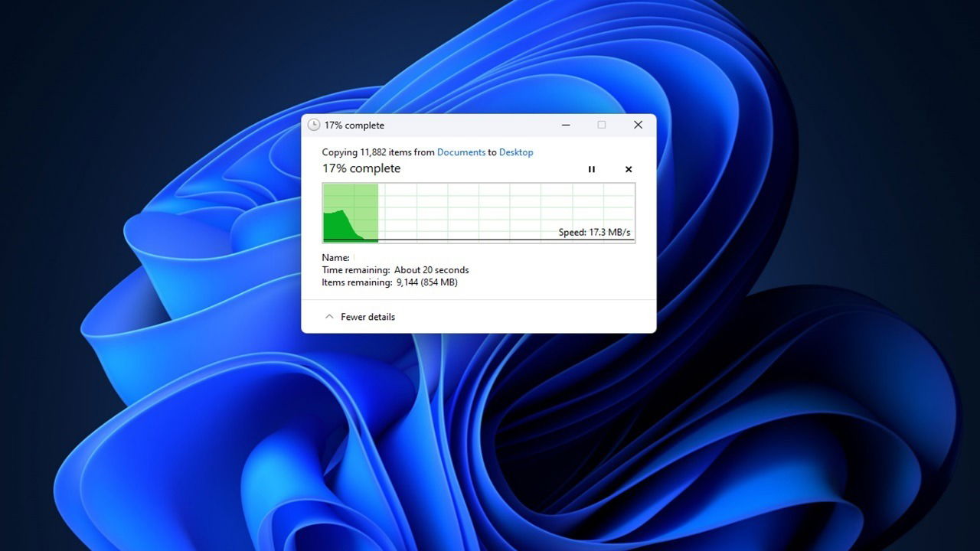Cancel copying using the X icon
980x551 pixels.
click(628, 169)
